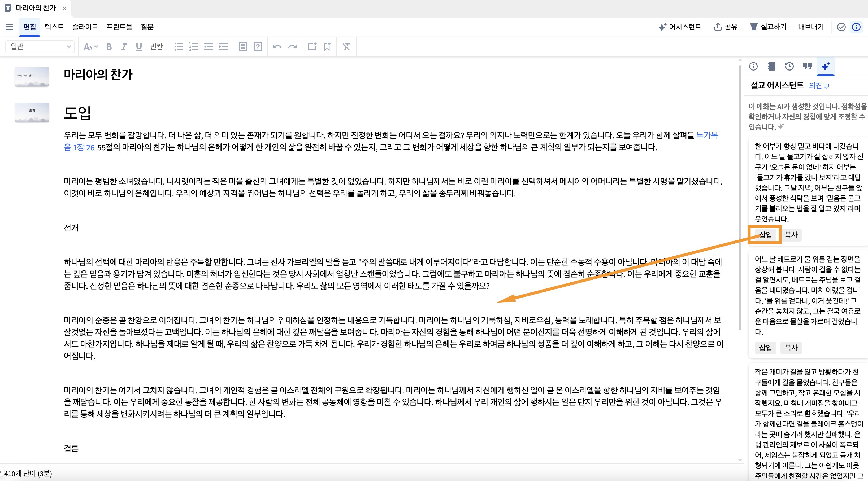The height and width of the screenshot is (481, 868).
Task: Toggle italic formatting
Action: [124, 46]
